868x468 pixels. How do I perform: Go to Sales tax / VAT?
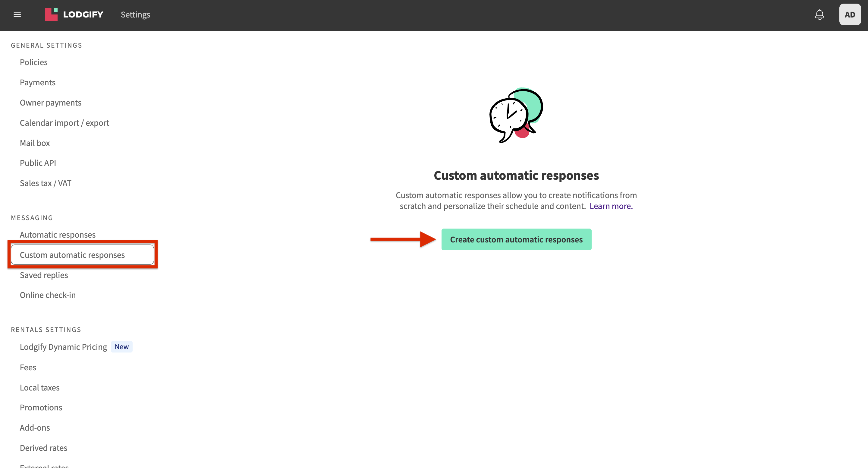[x=46, y=183]
